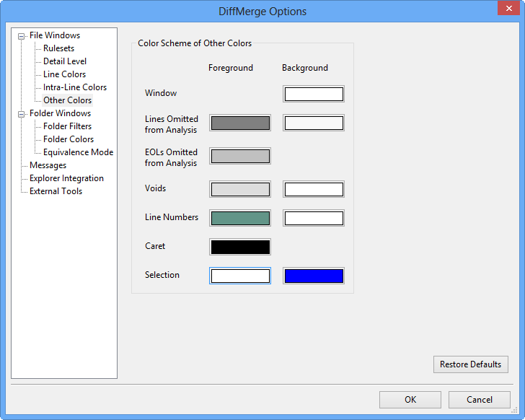Edit EOLs Omitted foreground color swatch
This screenshot has height=420, width=525.
tap(240, 156)
